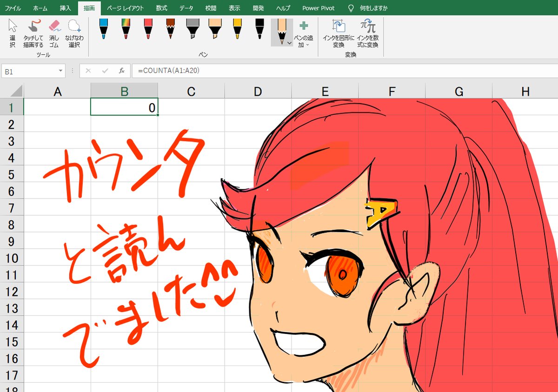The image size is (558, 392).
Task: Select column B header
Action: click(124, 91)
